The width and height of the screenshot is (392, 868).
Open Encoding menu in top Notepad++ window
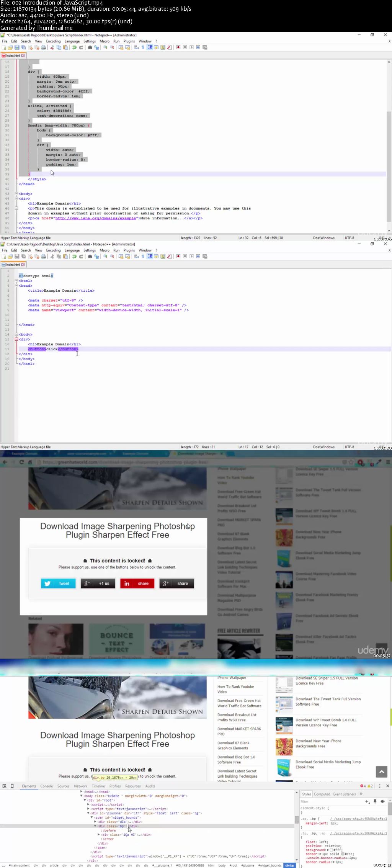tap(53, 41)
